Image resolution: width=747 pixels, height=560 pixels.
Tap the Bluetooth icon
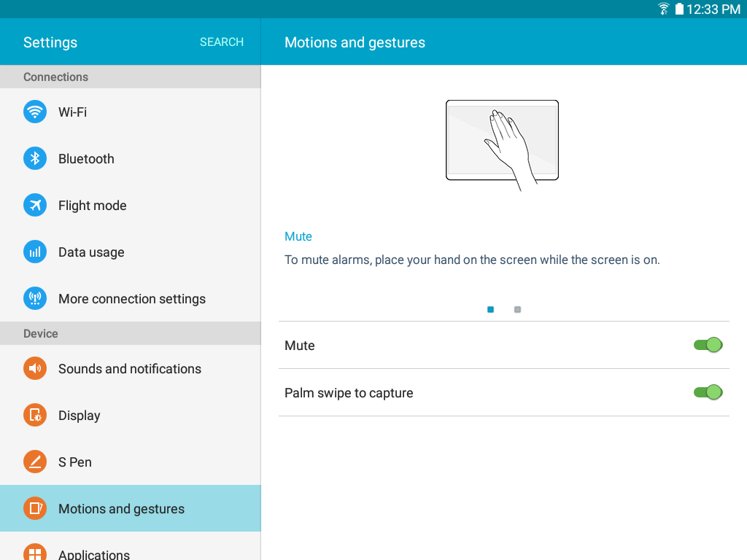35,158
